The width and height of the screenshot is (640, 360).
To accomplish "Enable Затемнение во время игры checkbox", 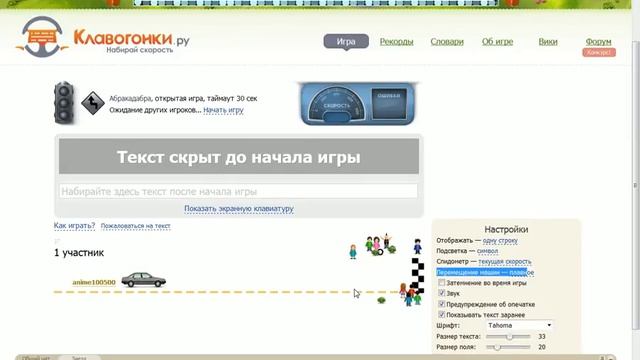I will 442,282.
